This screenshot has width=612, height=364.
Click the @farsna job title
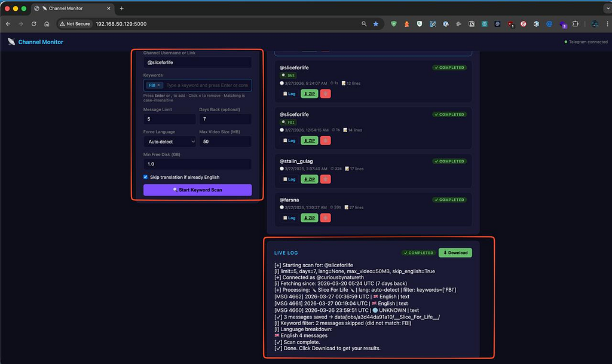click(289, 200)
